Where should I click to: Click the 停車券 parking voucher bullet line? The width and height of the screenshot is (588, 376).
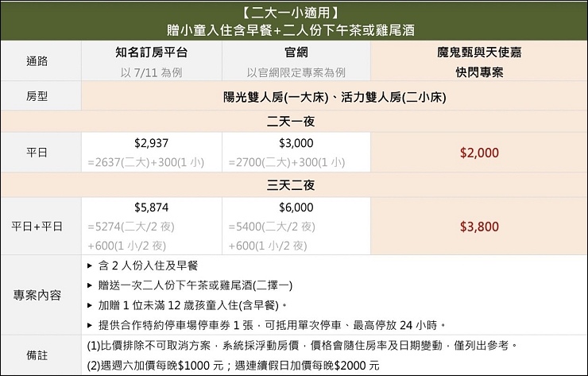tap(270, 324)
